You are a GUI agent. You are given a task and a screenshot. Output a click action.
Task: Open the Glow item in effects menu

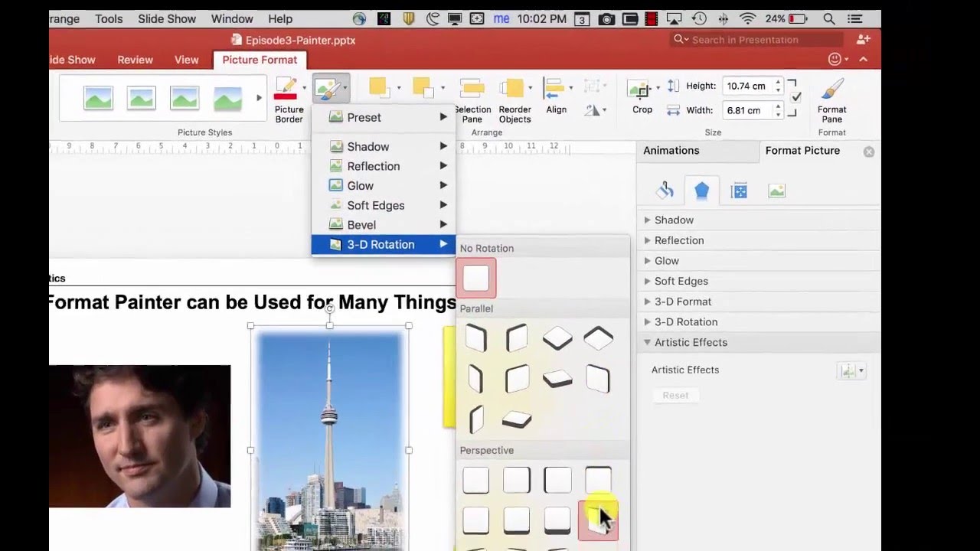[x=383, y=185]
